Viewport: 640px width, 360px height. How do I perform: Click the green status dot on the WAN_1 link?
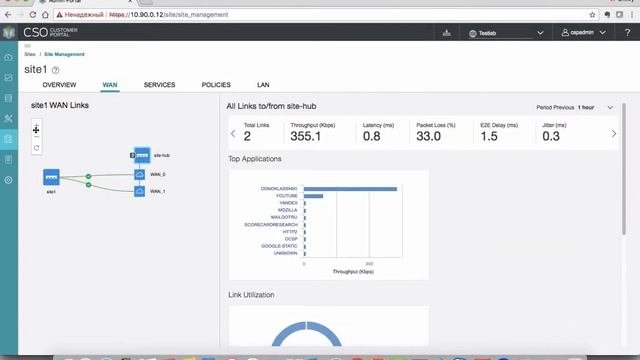pos(89,185)
